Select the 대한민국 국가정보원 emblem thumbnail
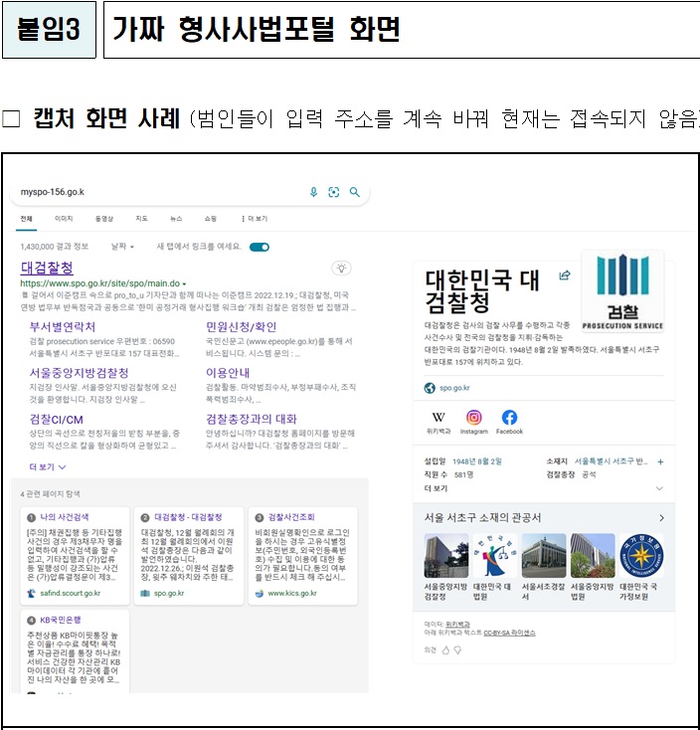 [641, 556]
